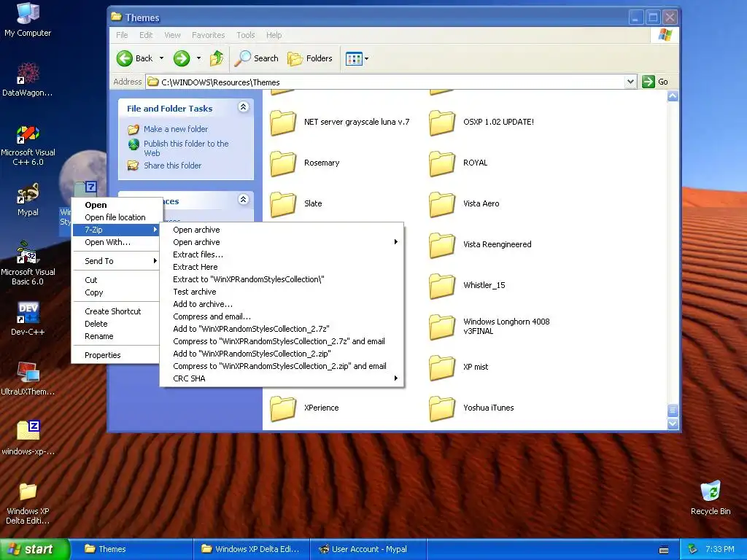Click the scrollbar down arrow in Themes window

tap(673, 424)
